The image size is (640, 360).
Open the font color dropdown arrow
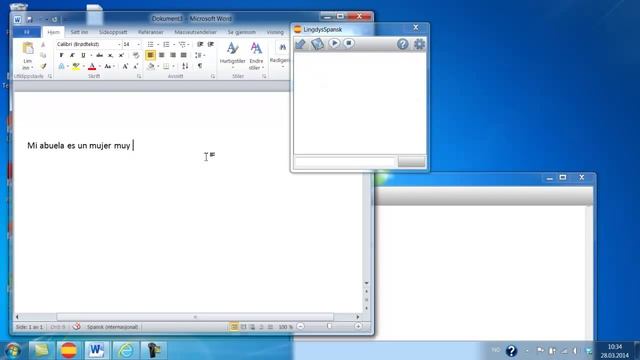(x=100, y=67)
